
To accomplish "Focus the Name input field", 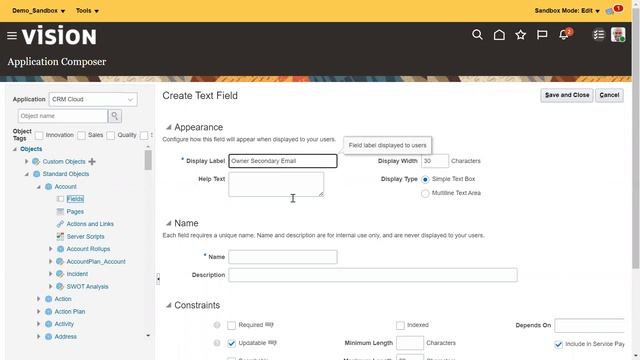I will pyautogui.click(x=283, y=257).
